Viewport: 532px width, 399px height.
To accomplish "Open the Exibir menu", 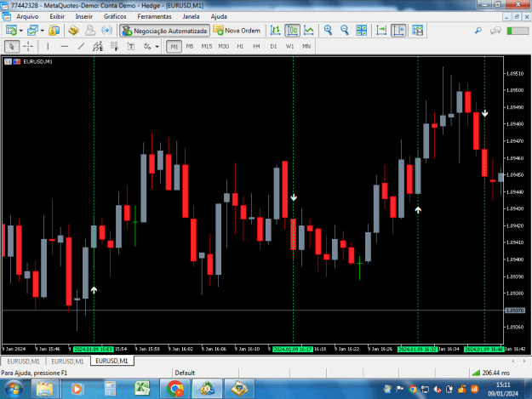I will pos(57,17).
